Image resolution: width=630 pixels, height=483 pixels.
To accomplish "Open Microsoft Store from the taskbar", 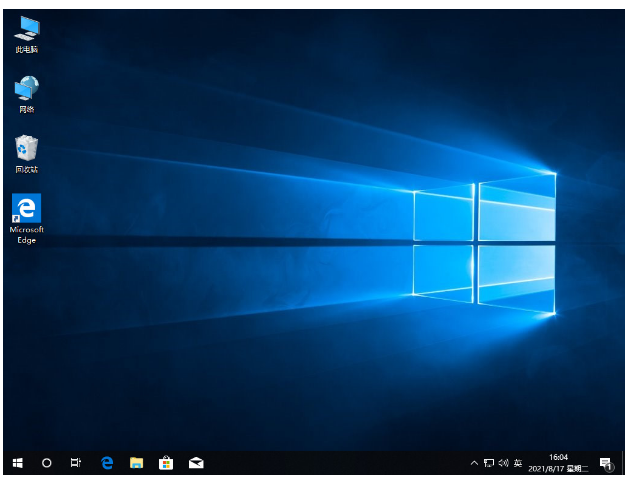I will [x=166, y=463].
